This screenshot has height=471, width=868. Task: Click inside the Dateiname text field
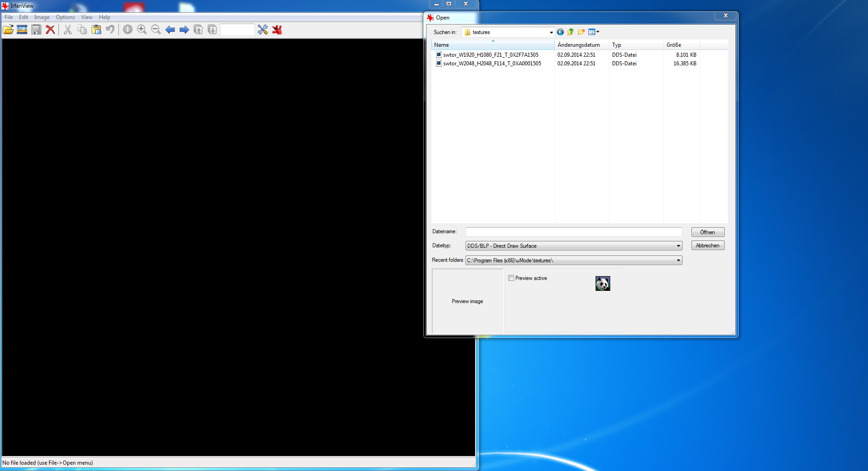pyautogui.click(x=574, y=232)
